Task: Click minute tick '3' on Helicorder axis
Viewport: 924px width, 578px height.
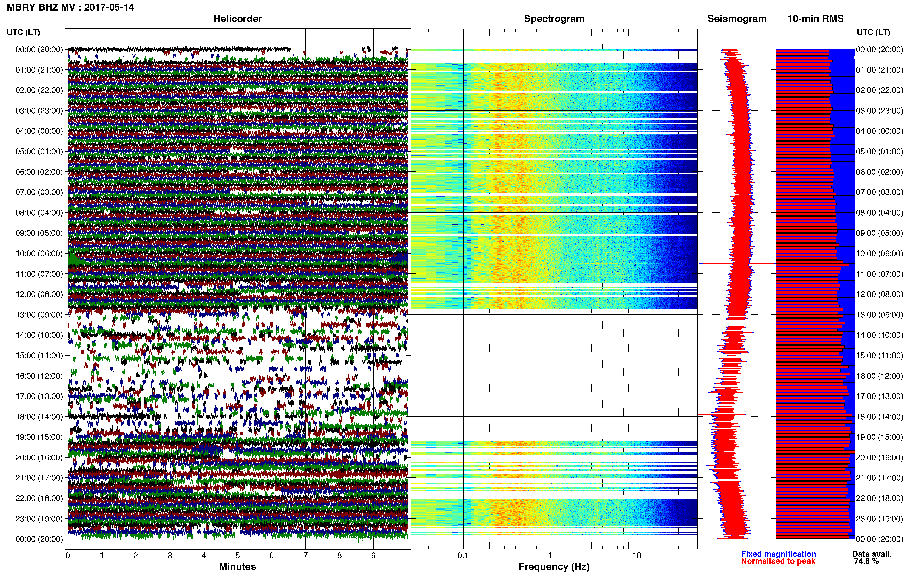Action: [170, 555]
